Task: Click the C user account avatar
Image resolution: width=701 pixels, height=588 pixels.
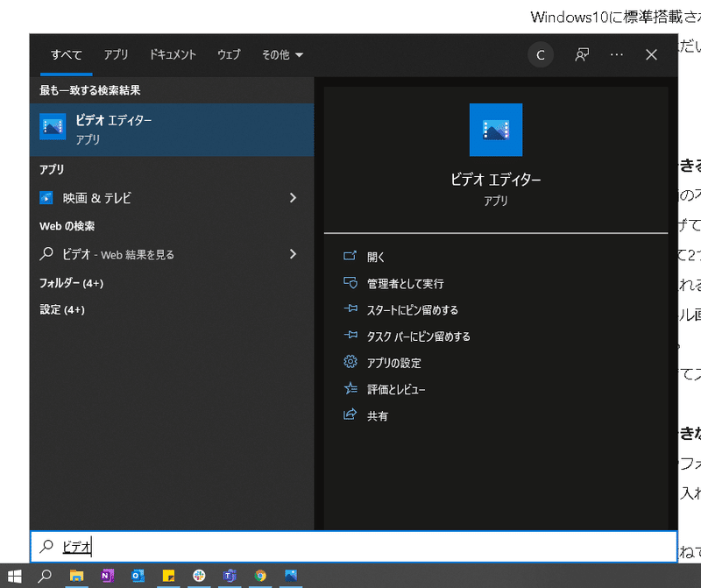Action: pyautogui.click(x=541, y=55)
